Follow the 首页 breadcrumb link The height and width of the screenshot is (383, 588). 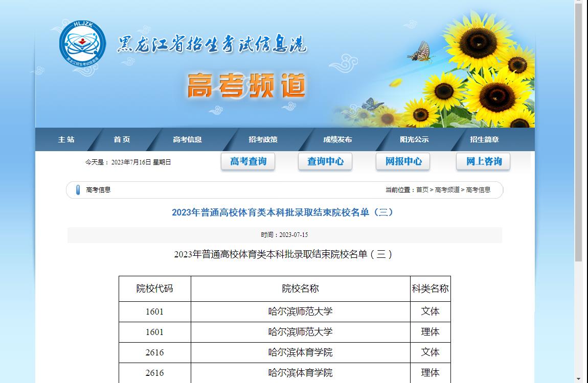(422, 190)
